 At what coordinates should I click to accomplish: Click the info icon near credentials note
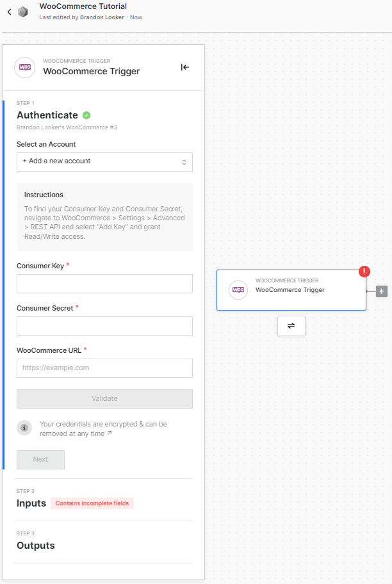[x=24, y=428]
